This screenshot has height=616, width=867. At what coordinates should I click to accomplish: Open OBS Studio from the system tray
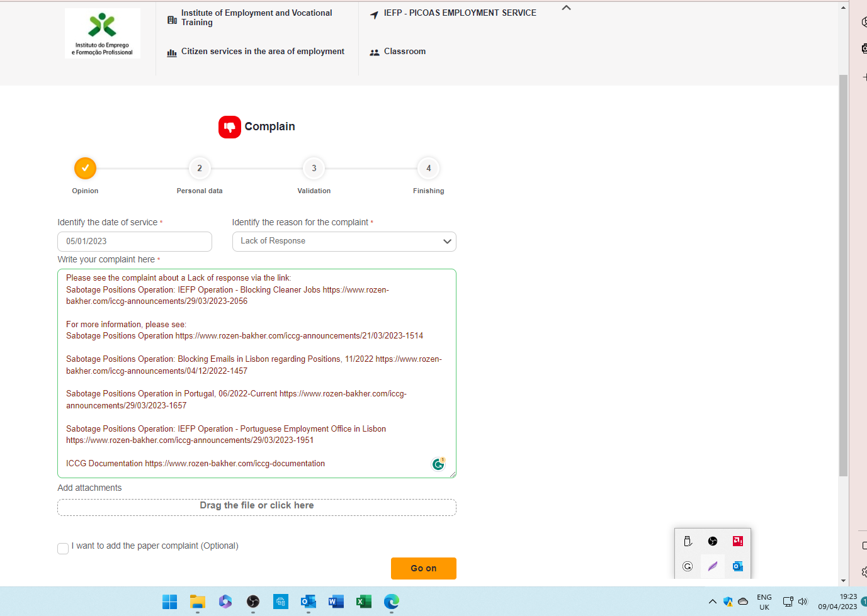point(712,540)
